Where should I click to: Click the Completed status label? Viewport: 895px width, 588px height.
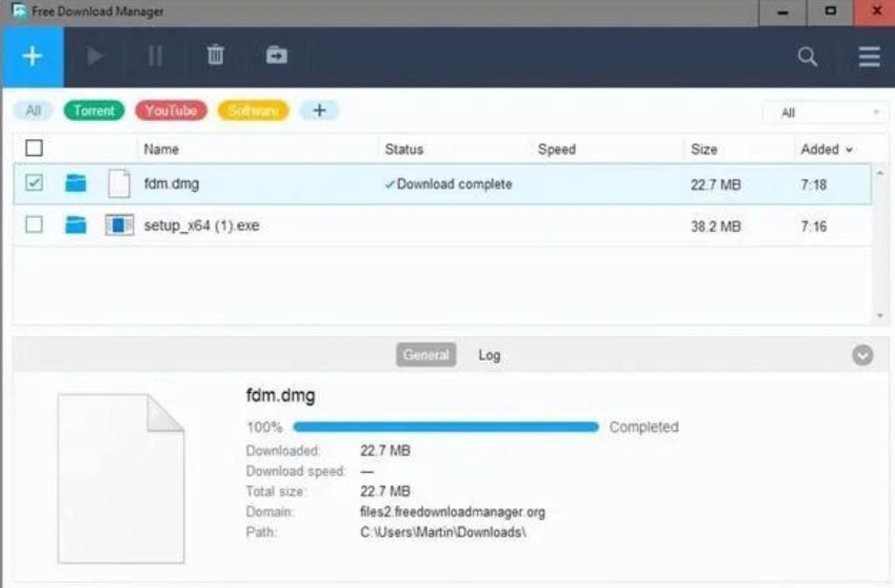tap(644, 427)
